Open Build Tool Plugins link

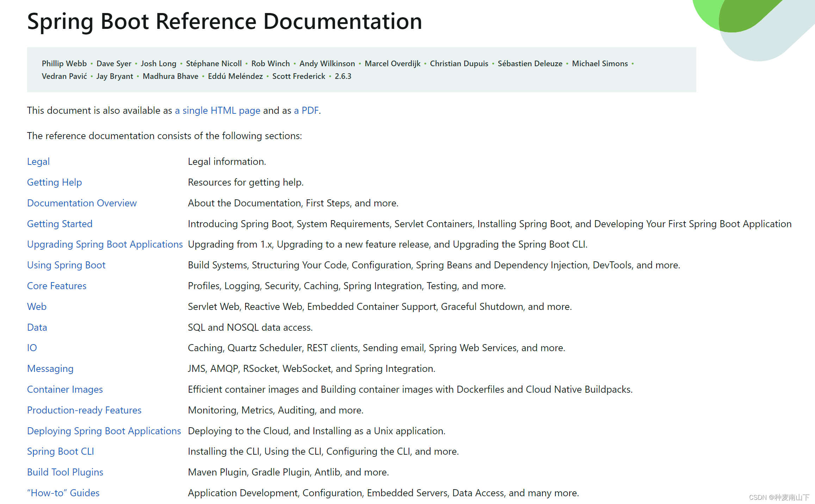(x=65, y=472)
